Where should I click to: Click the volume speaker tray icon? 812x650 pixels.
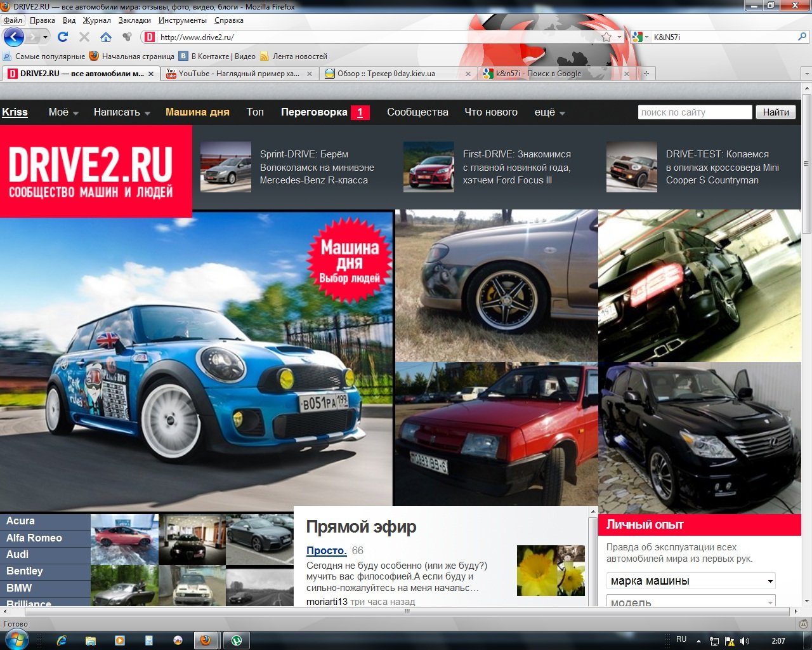pos(745,641)
